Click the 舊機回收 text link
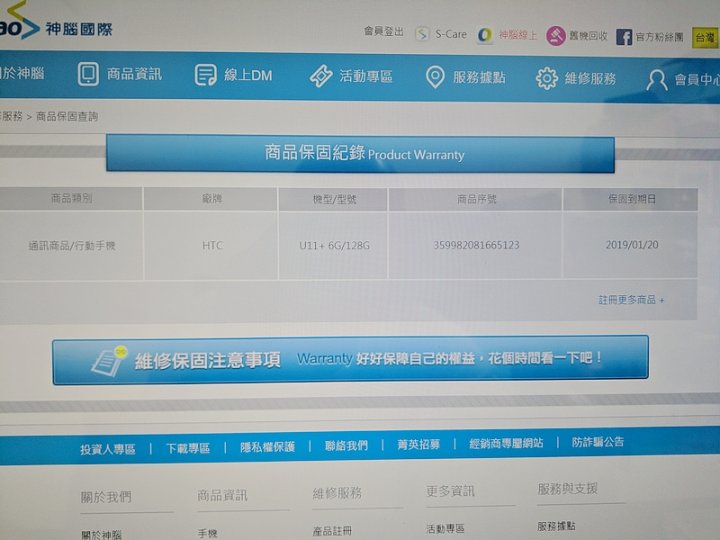Screen dimensions: 720x540 tap(588, 36)
